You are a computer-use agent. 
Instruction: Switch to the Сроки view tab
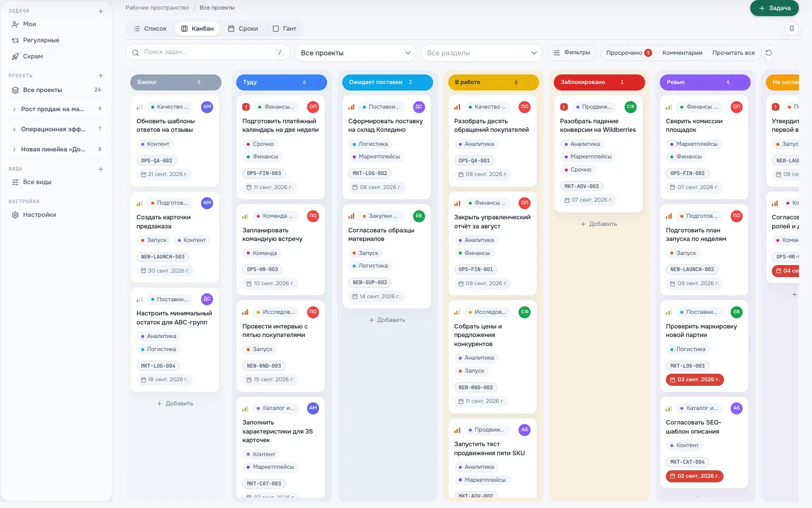click(243, 29)
